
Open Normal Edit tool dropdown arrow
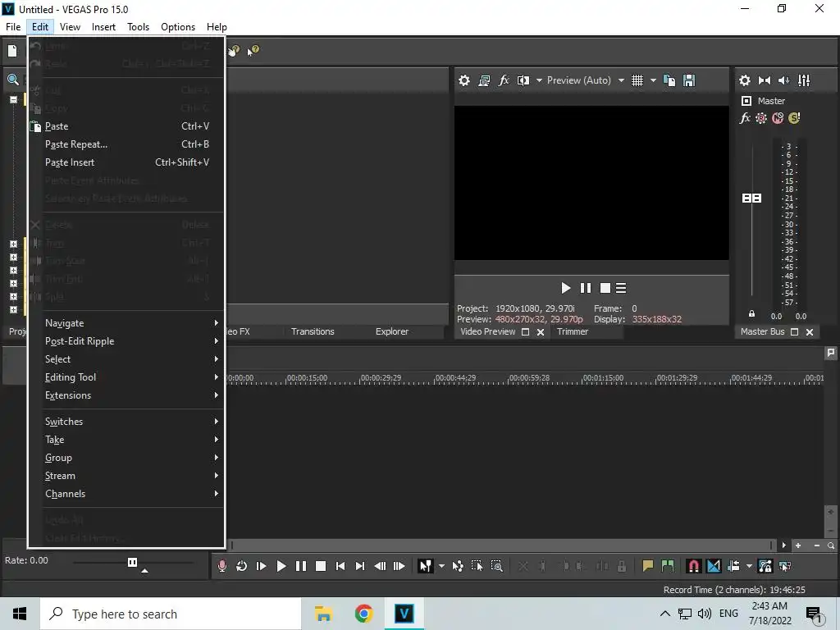click(x=441, y=566)
